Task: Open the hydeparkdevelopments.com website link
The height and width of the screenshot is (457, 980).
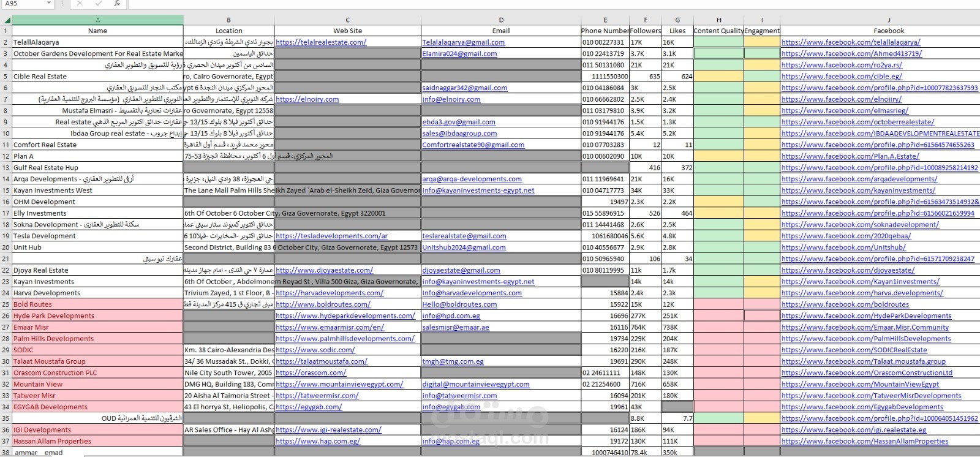Action: click(x=345, y=316)
